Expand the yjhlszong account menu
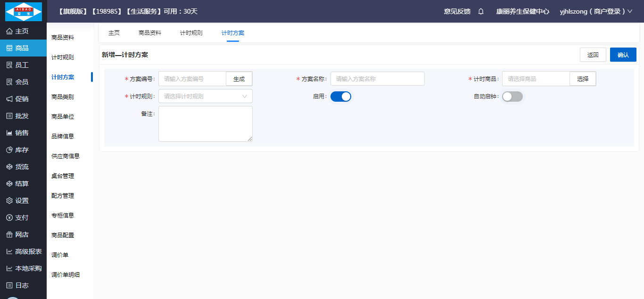Image resolution: width=644 pixels, height=299 pixels. (596, 11)
